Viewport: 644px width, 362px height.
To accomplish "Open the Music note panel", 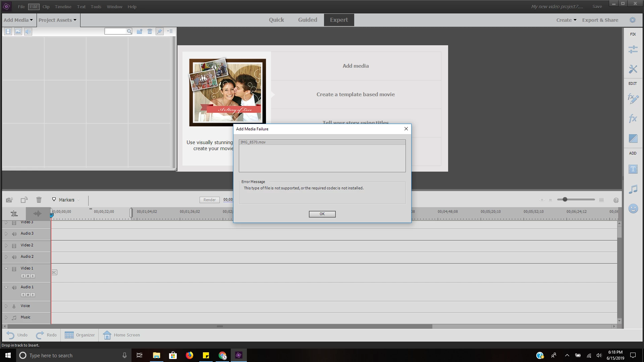I will [x=633, y=189].
